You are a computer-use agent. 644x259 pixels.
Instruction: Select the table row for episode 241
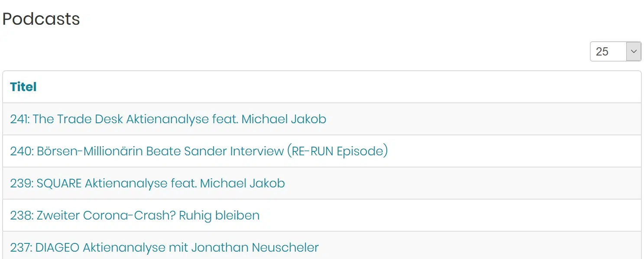coord(322,119)
